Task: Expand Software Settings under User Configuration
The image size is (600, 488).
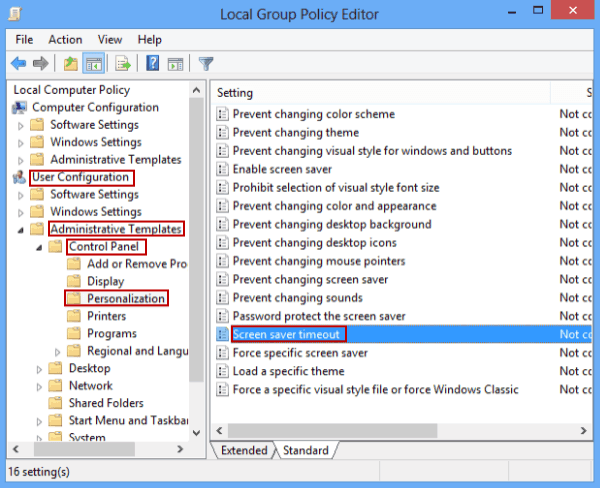Action: pyautogui.click(x=21, y=195)
